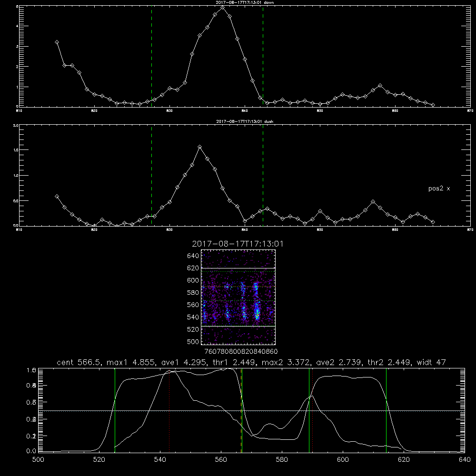Image resolution: width=476 pixels, height=476 pixels.
Task: Click the rightmost green vertical line in bottom plot
Action: pos(387,410)
